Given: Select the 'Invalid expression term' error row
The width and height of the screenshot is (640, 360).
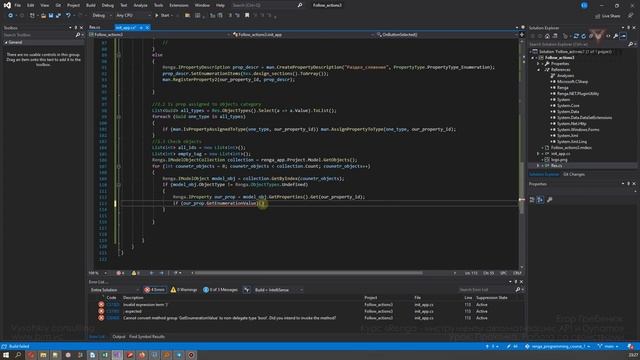Looking at the screenshot, I should pos(306,304).
